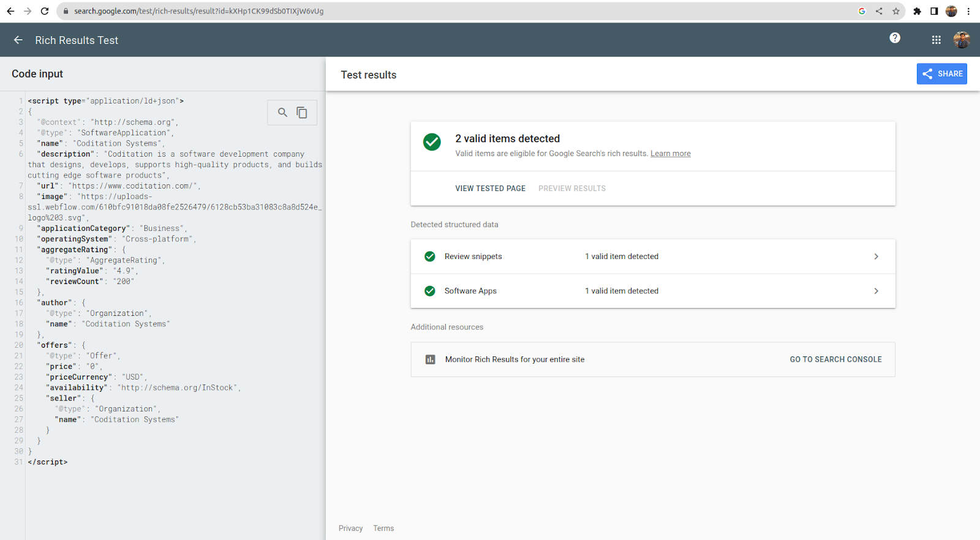Click green check icon beside Software Apps
980x540 pixels.
[x=430, y=291]
